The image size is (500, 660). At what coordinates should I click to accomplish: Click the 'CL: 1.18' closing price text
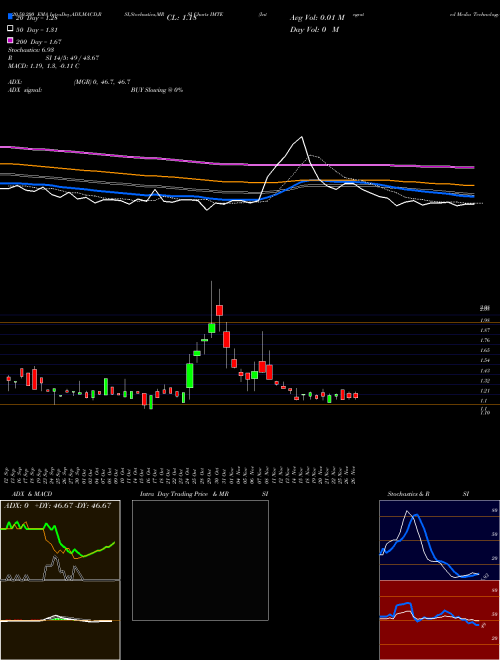coord(181,18)
